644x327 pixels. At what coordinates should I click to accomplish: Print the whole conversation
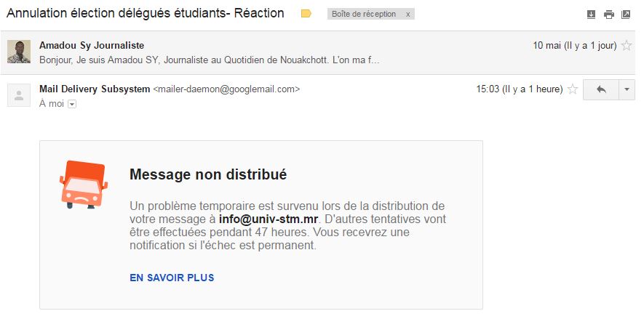608,15
